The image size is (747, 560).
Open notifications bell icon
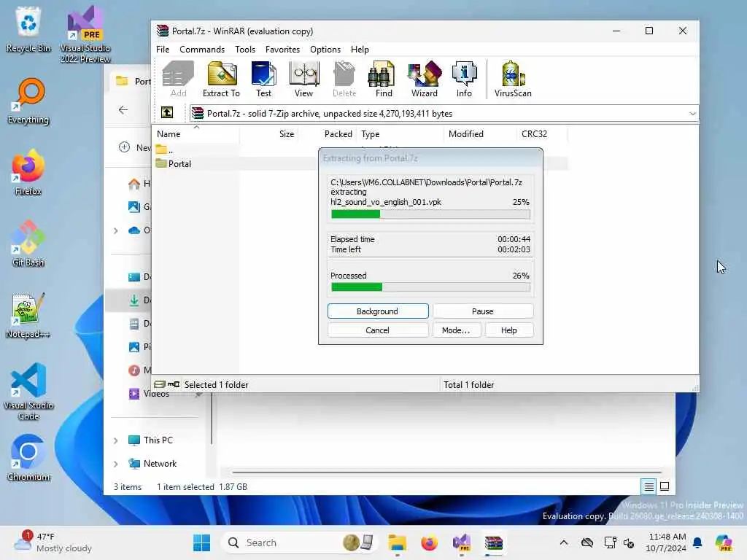(697, 542)
